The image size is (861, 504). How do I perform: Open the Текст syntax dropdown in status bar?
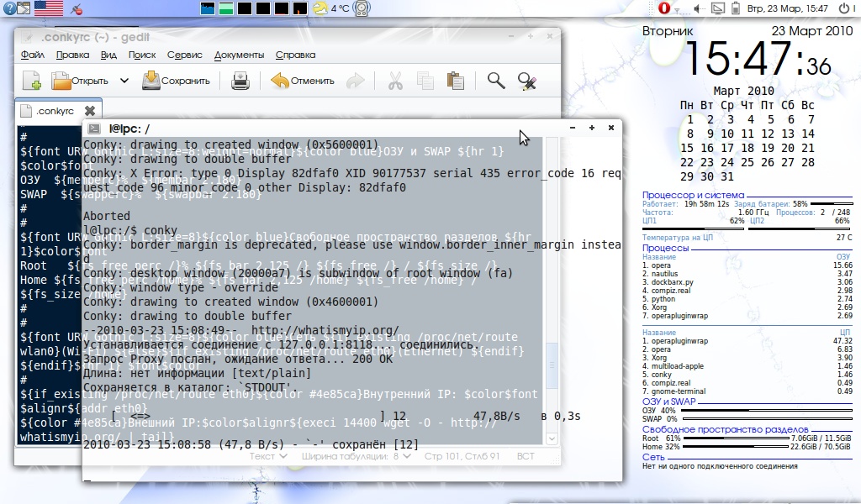point(268,456)
